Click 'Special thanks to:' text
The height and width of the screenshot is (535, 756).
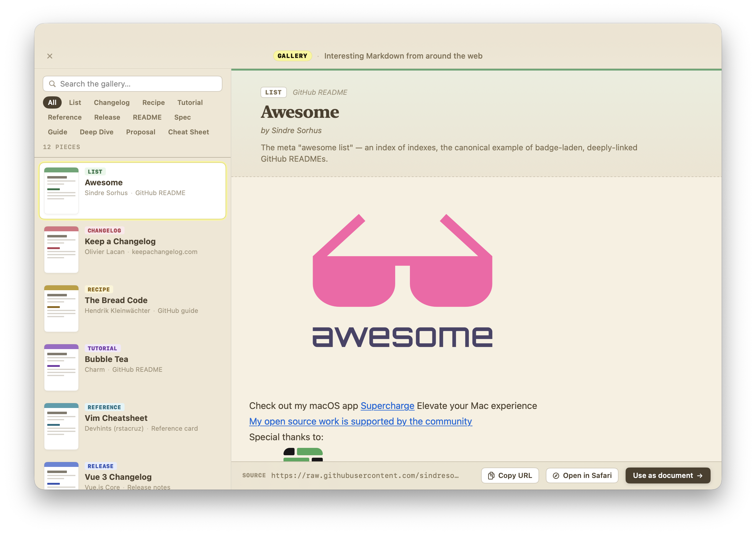(286, 437)
